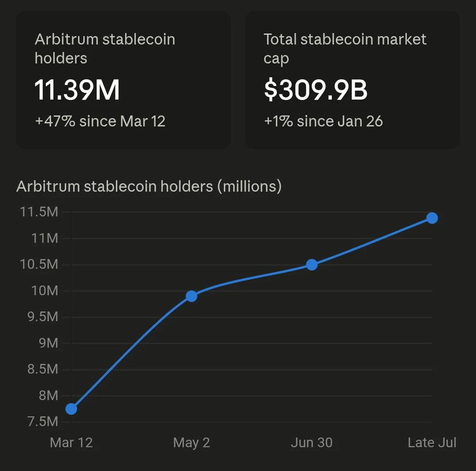Click the 9M y-axis label
Viewport: 476px width, 471px height.
[x=48, y=343]
